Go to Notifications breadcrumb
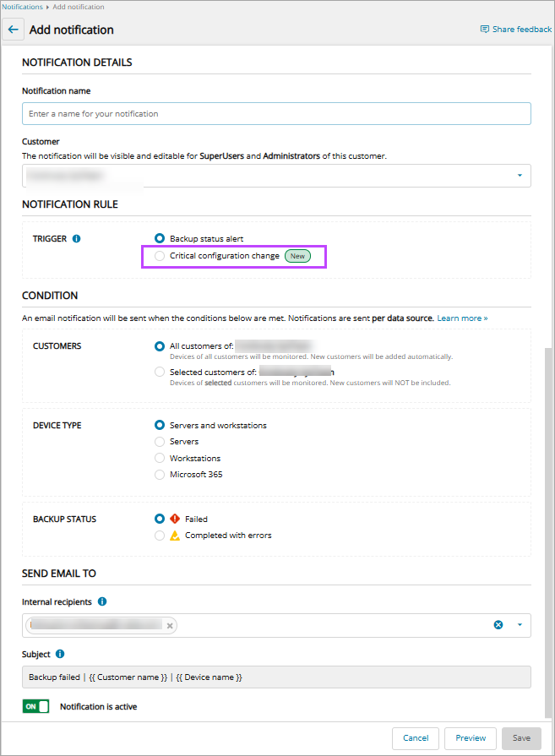 (x=22, y=7)
